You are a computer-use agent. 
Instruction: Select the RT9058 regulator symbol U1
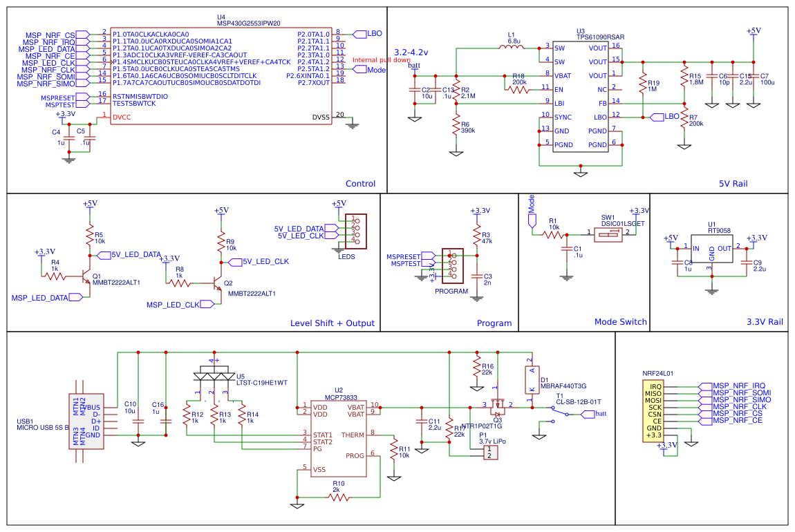[x=712, y=249]
